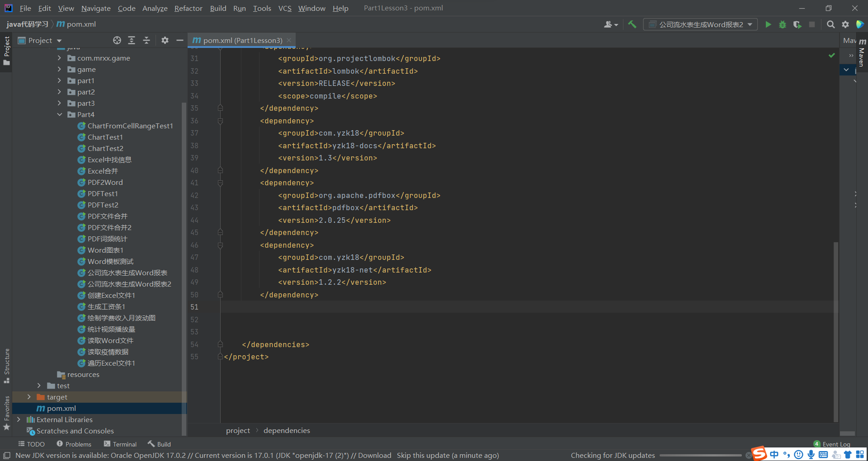Open the Problems tool window
The height and width of the screenshot is (461, 868).
(74, 444)
